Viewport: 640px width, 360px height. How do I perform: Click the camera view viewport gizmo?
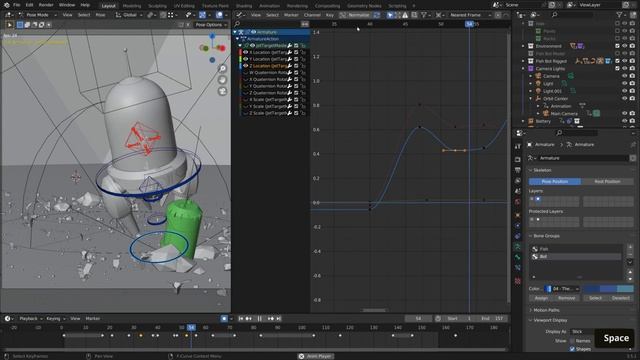(x=222, y=91)
